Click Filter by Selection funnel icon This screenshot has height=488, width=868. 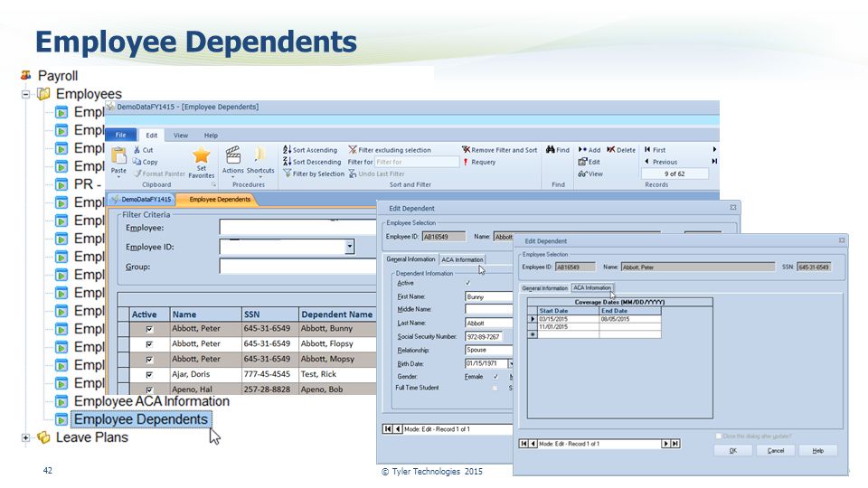(287, 174)
